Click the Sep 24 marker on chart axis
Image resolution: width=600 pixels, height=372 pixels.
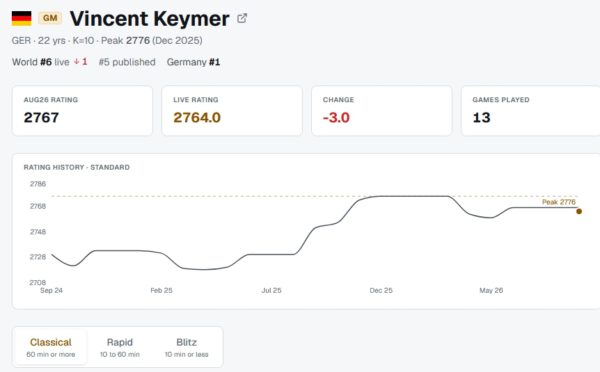point(51,290)
